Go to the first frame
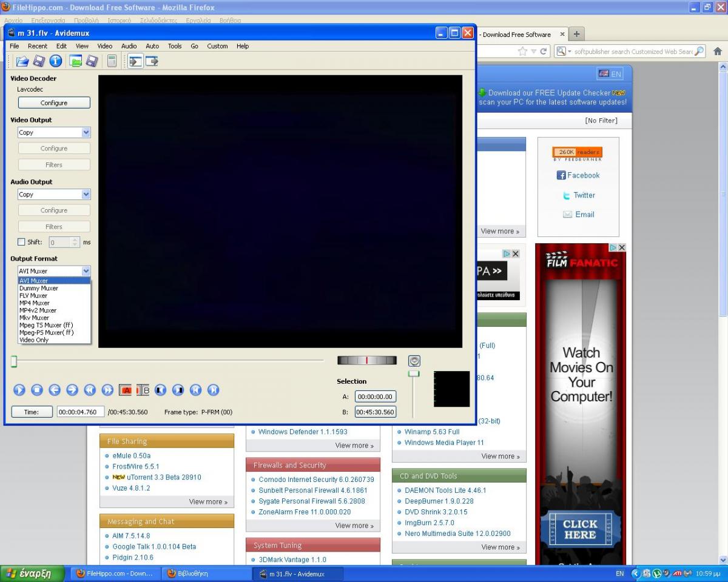 click(x=196, y=390)
